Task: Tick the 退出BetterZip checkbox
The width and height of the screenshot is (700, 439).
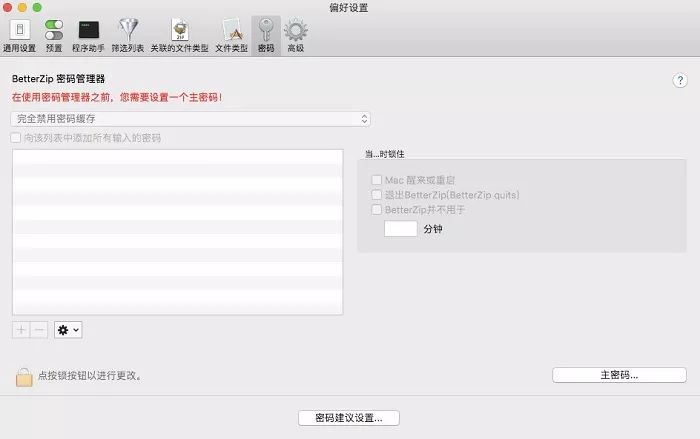Action: click(x=377, y=195)
